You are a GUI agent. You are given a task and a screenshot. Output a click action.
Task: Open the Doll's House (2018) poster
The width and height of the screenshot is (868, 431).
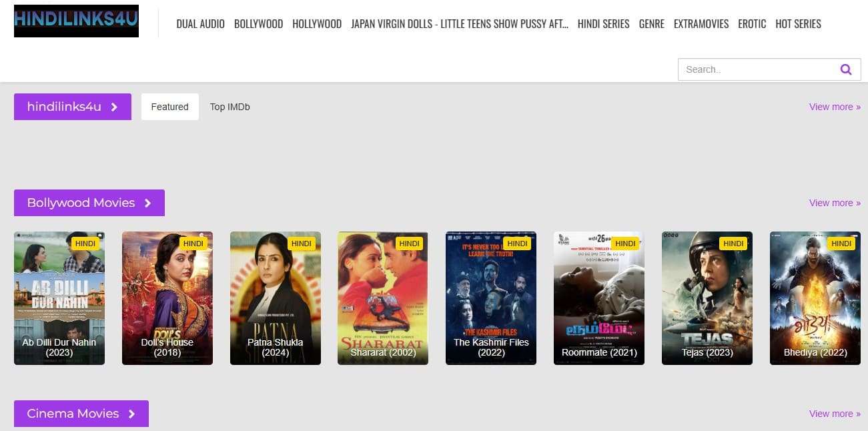pos(167,298)
